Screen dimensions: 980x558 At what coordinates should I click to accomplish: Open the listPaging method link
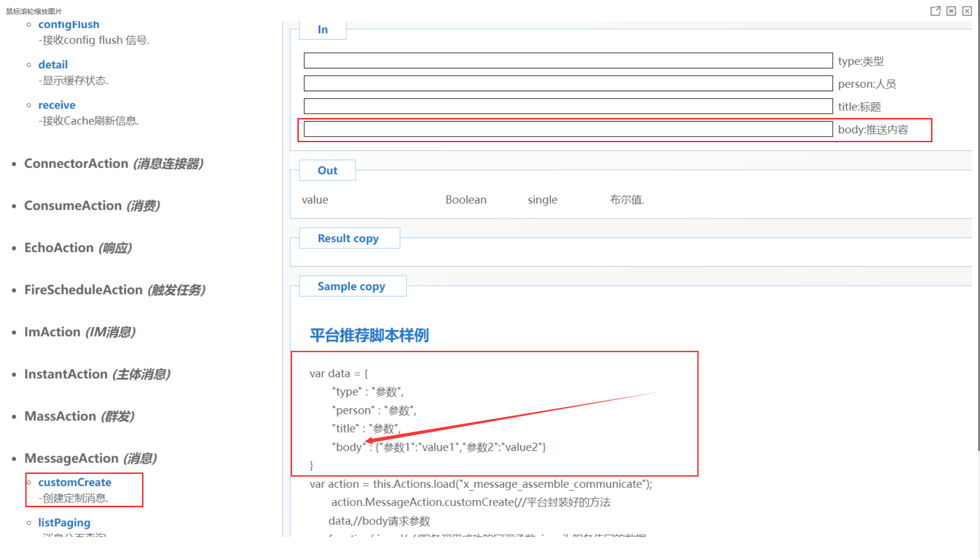(64, 522)
